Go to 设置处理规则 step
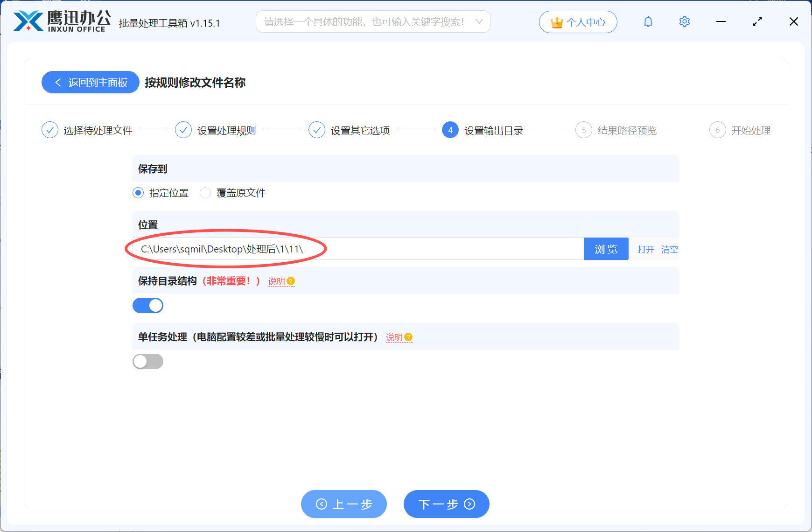Screen dimensions: 812x532 [227, 130]
